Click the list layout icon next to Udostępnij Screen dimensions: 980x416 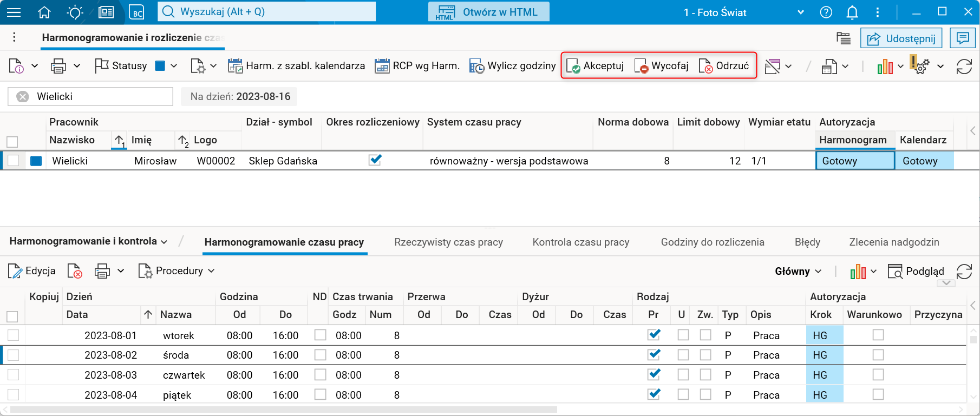tap(844, 38)
